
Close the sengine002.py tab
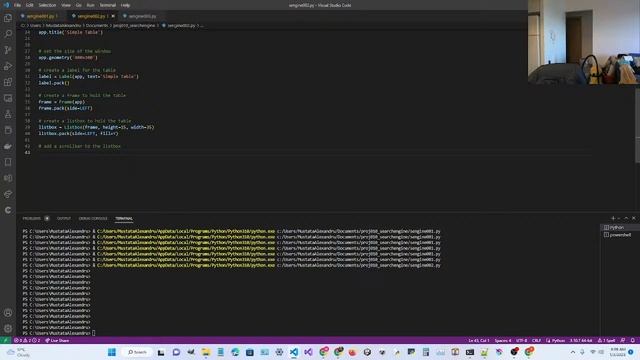113,16
